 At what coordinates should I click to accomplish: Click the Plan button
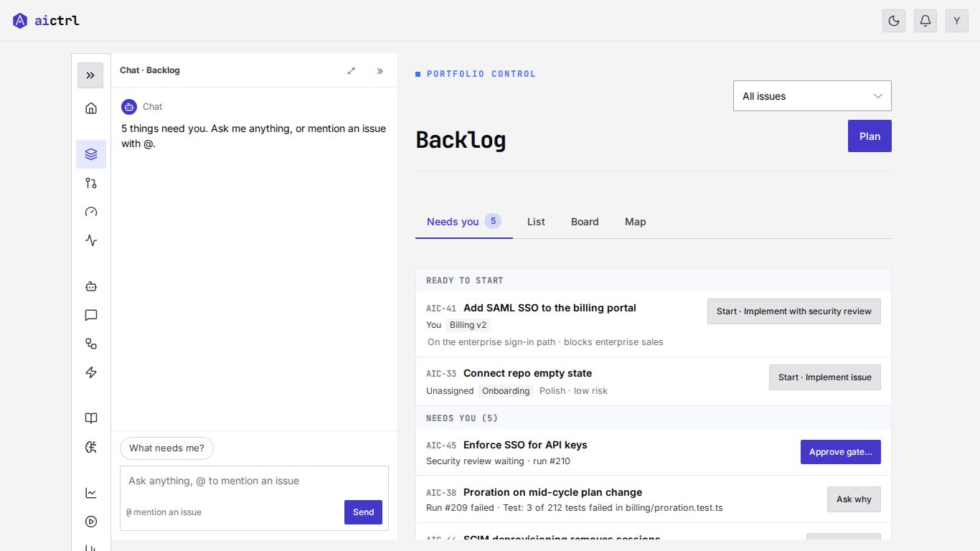[870, 136]
